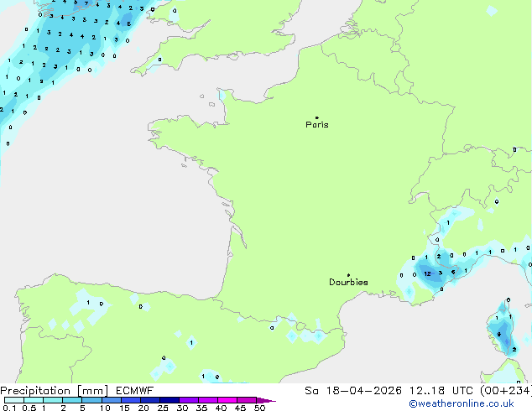
Task: Click the precipitation value 9 on Corsica
Action: 498,335
